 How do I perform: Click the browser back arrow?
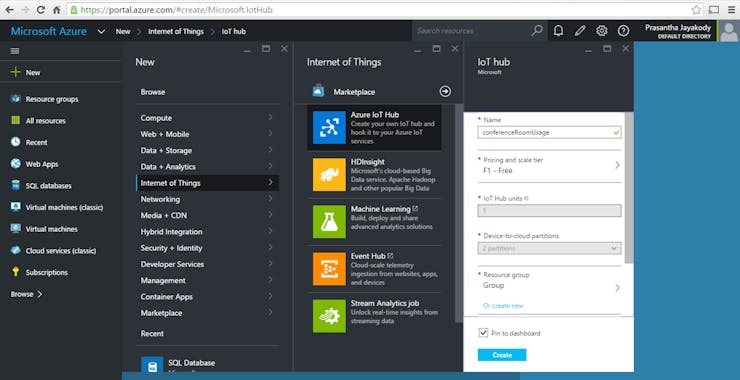(x=10, y=10)
